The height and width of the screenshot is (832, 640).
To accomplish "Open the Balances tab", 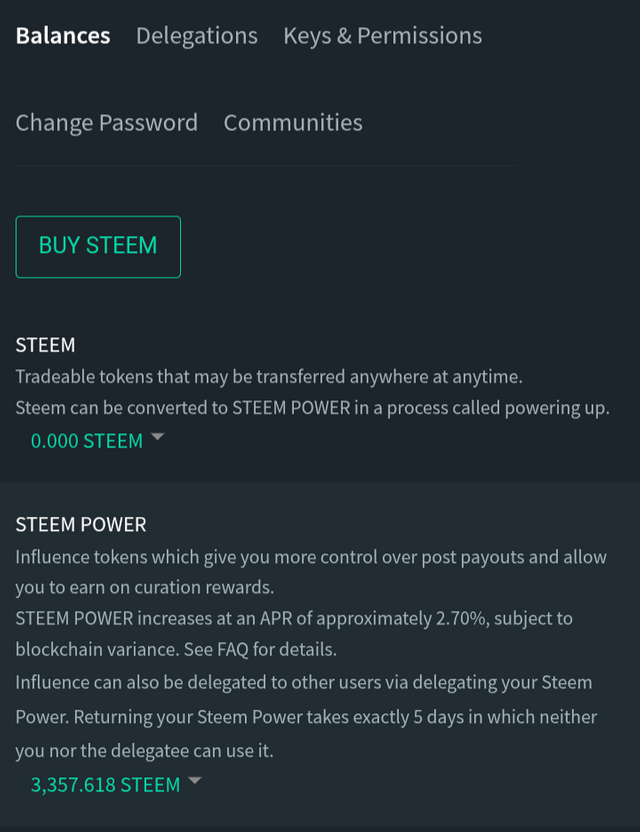I will (x=63, y=36).
